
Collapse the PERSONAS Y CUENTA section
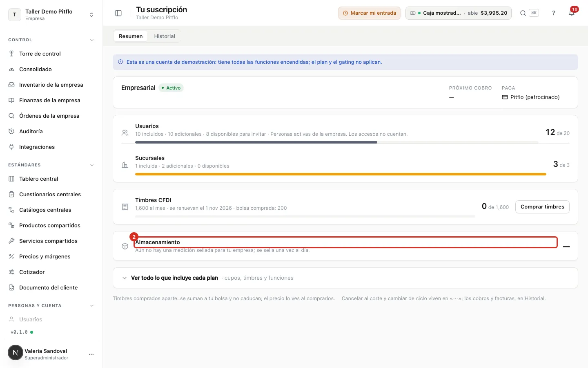[x=92, y=306]
